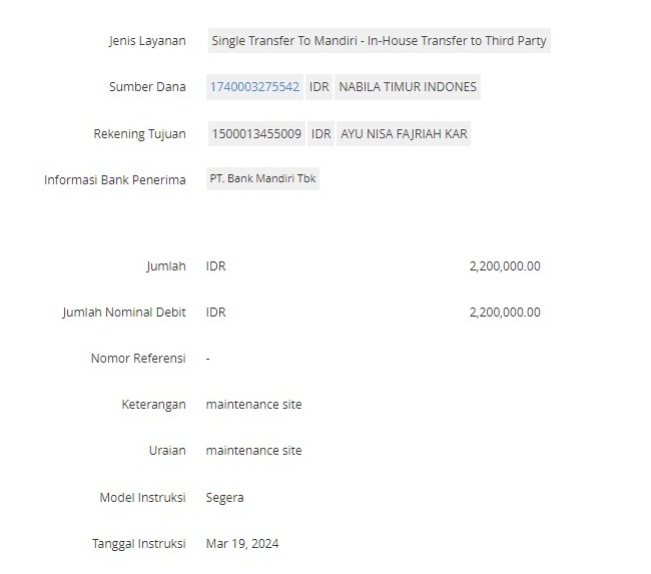The width and height of the screenshot is (651, 574).
Task: Click the Jumlah Nominal Debit IDR text
Action: coord(215,312)
